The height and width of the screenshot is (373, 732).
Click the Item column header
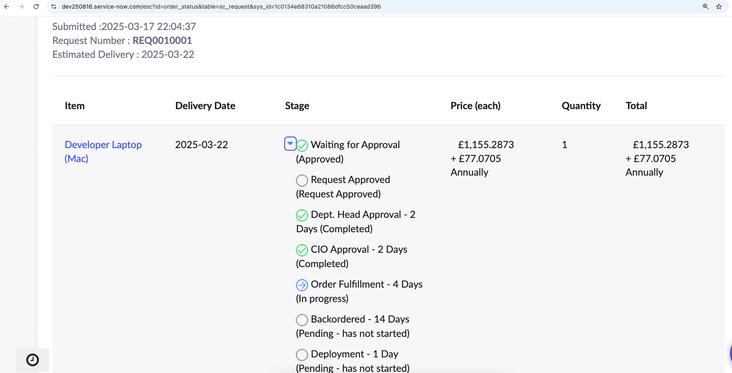click(x=75, y=106)
